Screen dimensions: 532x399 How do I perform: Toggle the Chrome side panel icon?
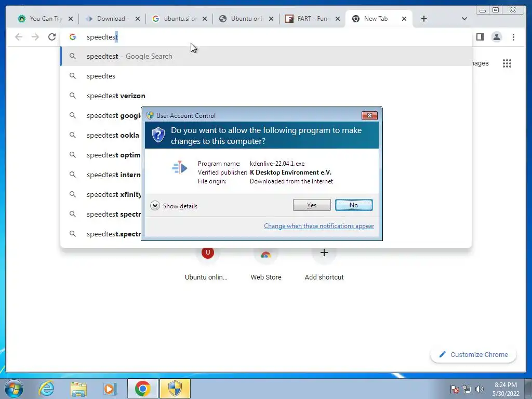tap(480, 37)
